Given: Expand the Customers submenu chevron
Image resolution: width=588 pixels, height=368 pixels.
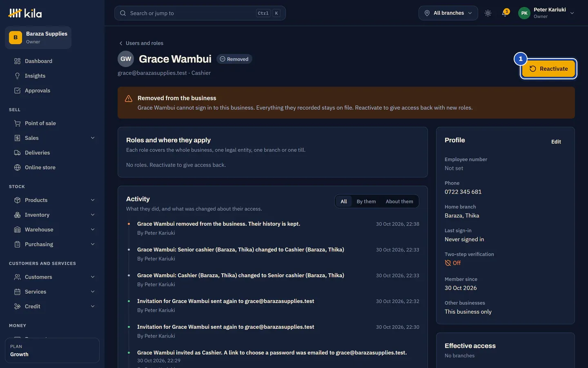Looking at the screenshot, I should (x=93, y=277).
